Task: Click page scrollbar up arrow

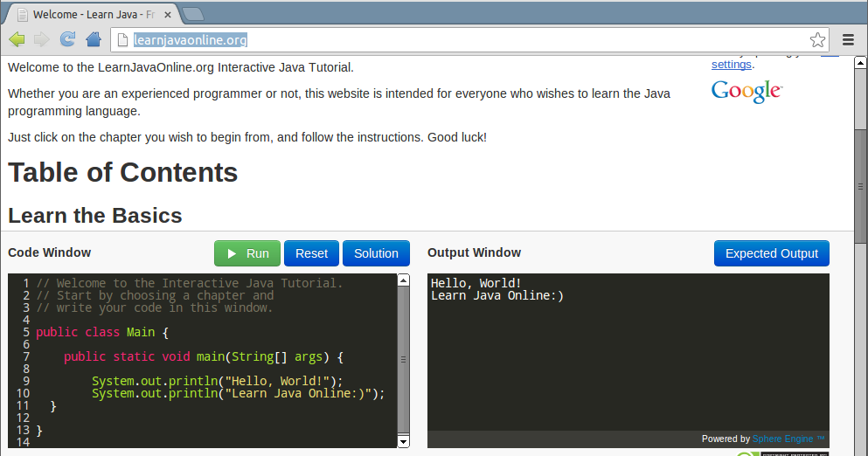Action: pyautogui.click(x=860, y=63)
